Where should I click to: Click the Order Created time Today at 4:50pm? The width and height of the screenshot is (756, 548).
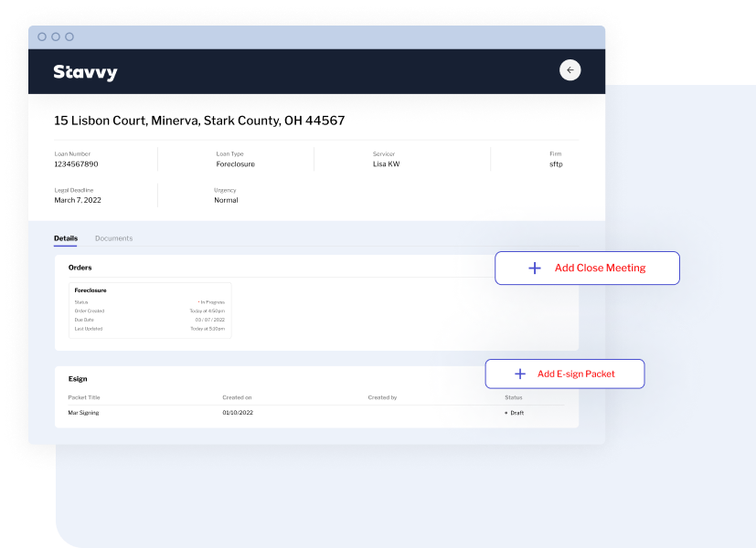(x=208, y=311)
